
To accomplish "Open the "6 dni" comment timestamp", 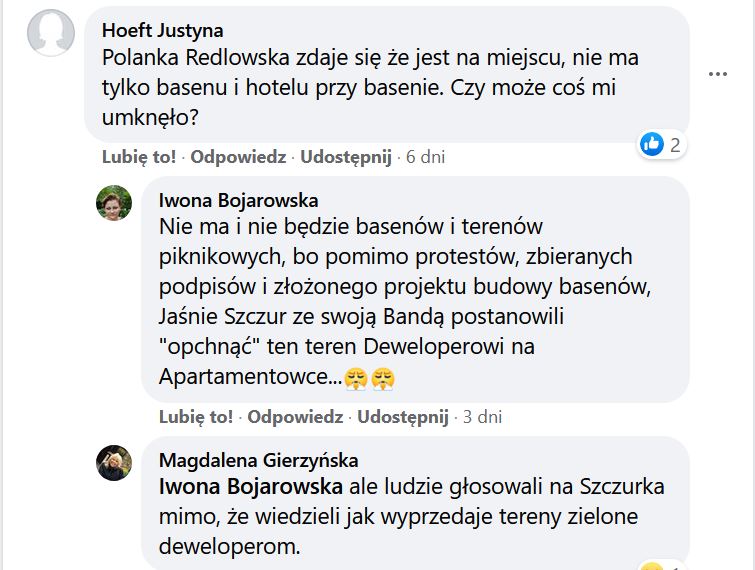I will (x=425, y=157).
